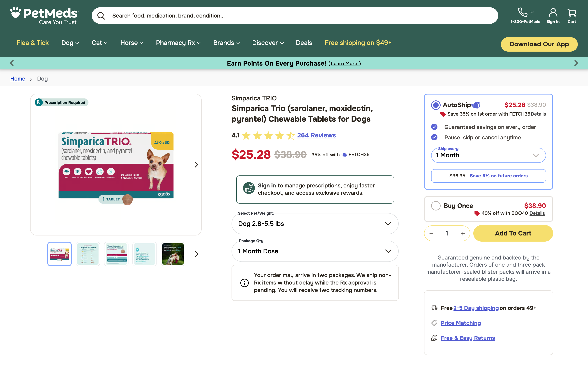This screenshot has width=588, height=367.
Task: Open the Simparica TRIO brand link
Action: click(254, 98)
